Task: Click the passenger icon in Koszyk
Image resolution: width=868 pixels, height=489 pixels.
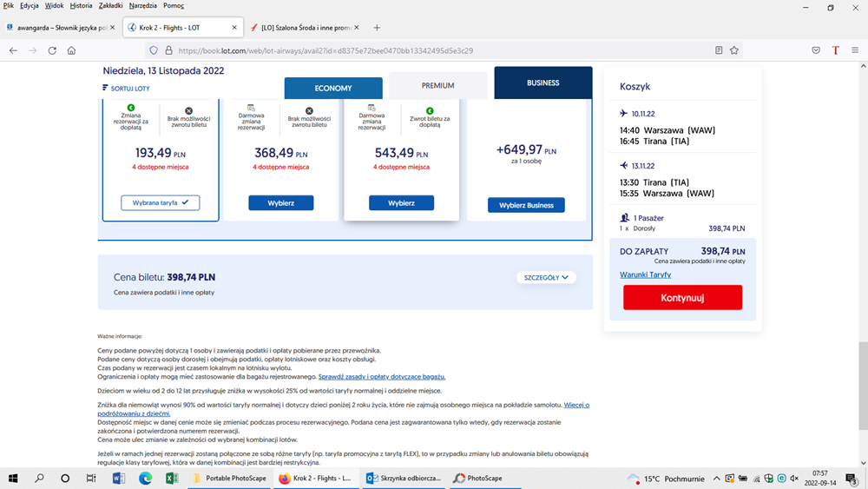Action: [x=625, y=218]
